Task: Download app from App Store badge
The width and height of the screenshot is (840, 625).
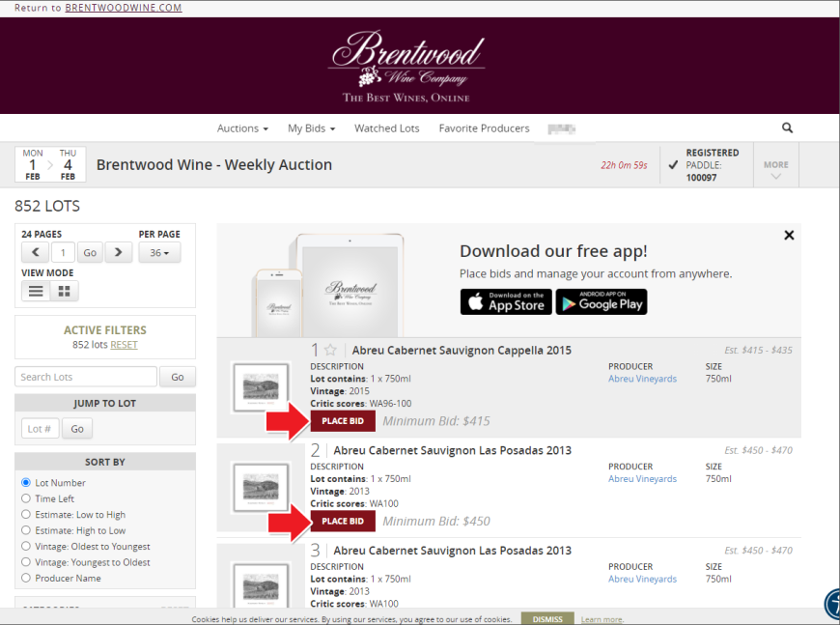Action: pyautogui.click(x=506, y=301)
